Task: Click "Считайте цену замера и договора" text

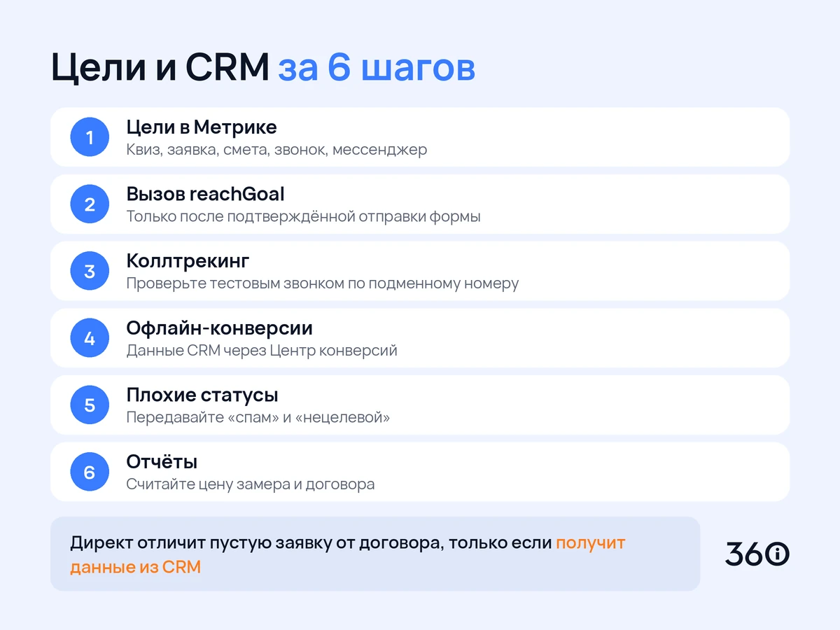Action: tap(251, 484)
